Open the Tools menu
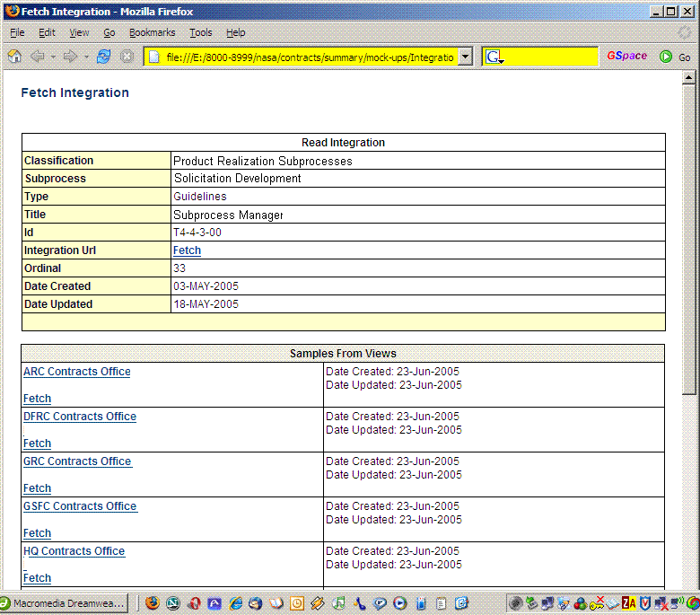 pyautogui.click(x=200, y=32)
